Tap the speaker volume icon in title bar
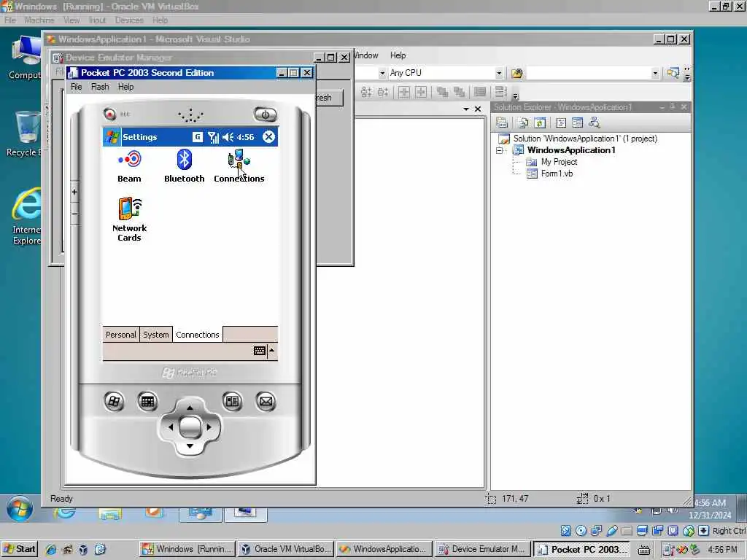 [x=228, y=137]
